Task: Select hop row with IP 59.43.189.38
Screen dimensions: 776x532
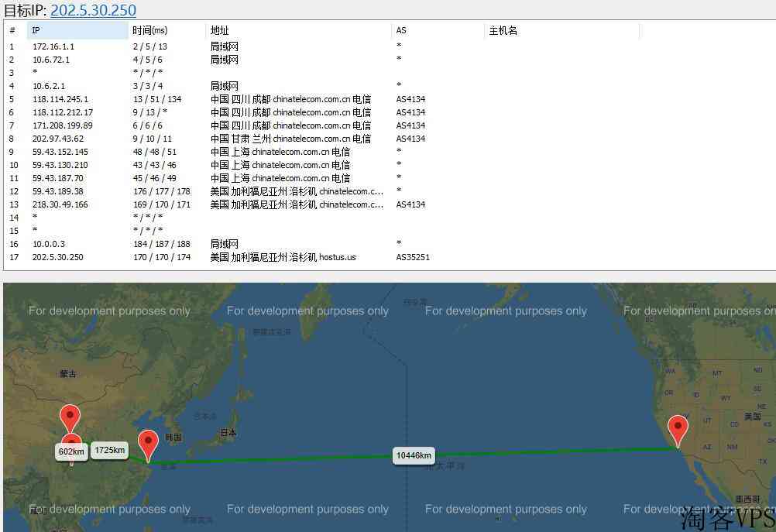Action: point(58,191)
